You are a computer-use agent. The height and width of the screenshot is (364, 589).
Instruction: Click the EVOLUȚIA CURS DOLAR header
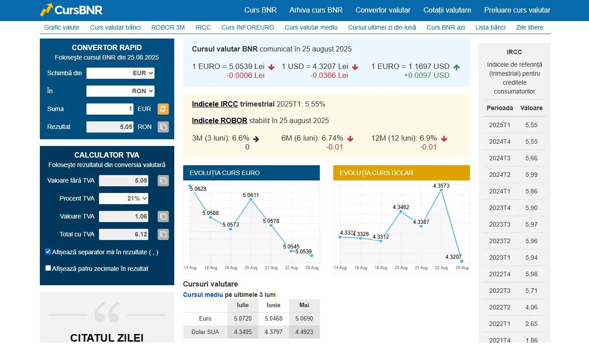click(401, 173)
